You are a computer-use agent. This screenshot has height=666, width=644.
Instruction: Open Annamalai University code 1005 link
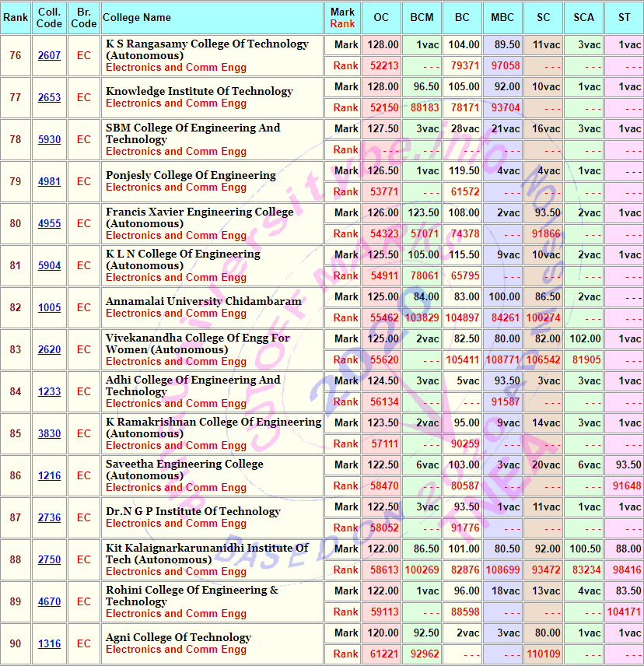click(49, 308)
